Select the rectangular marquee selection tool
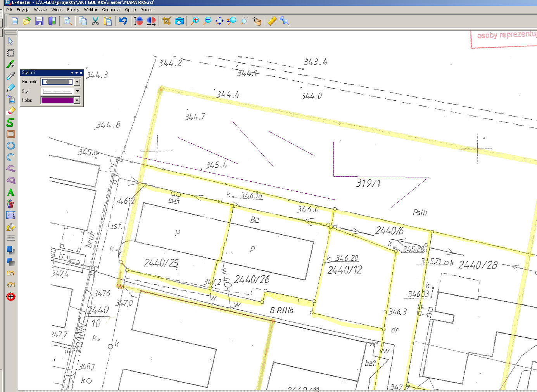Viewport: 537px width, 392px height. point(11,53)
